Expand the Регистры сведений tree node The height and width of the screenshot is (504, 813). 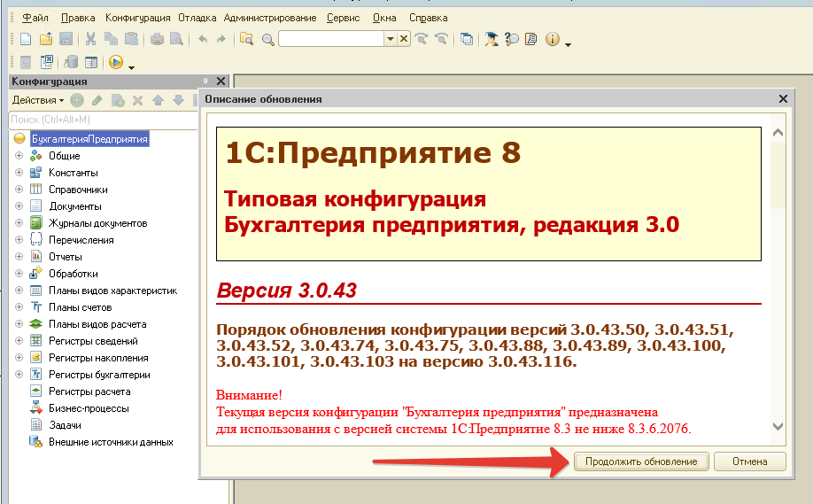click(19, 341)
